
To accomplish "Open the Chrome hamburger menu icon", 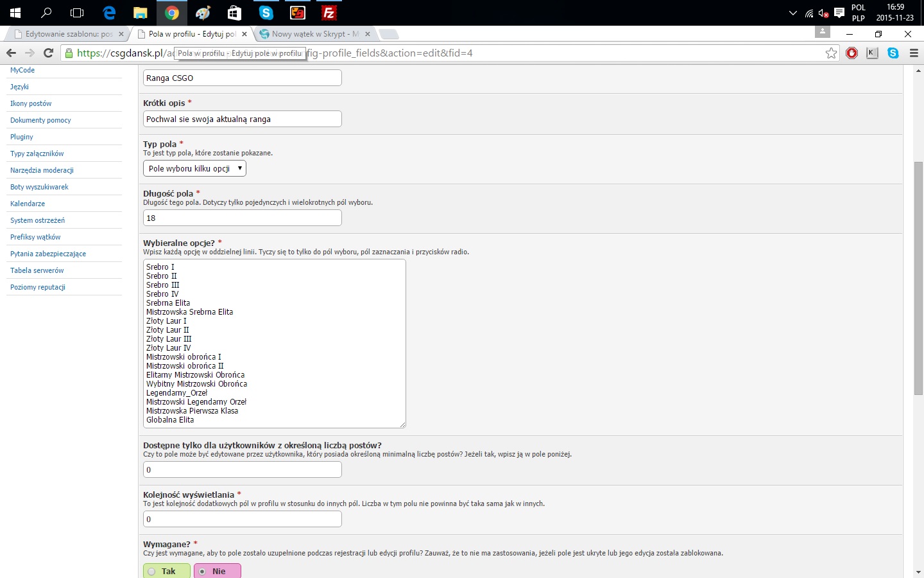I will click(914, 53).
